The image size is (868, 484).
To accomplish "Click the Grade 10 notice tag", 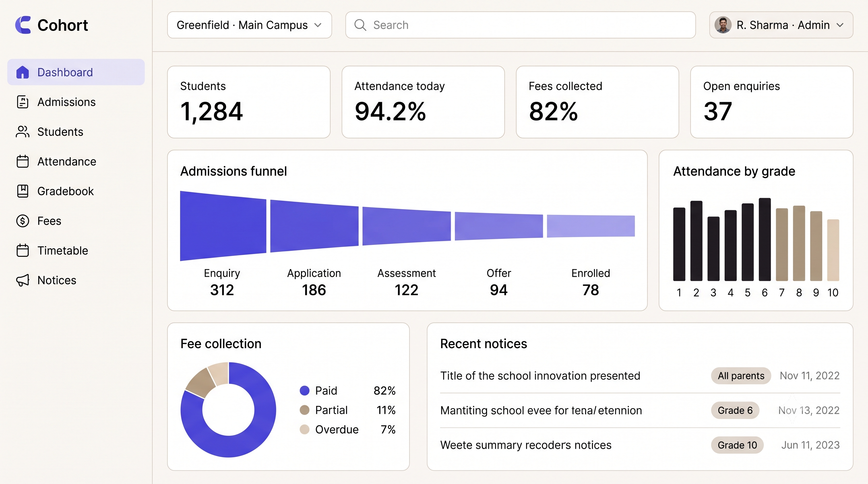I will (x=737, y=445).
